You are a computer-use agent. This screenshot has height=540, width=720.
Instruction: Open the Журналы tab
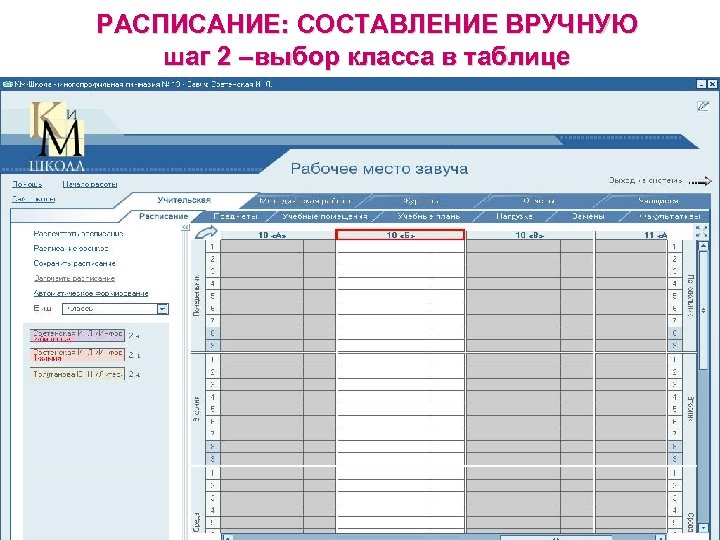point(420,201)
